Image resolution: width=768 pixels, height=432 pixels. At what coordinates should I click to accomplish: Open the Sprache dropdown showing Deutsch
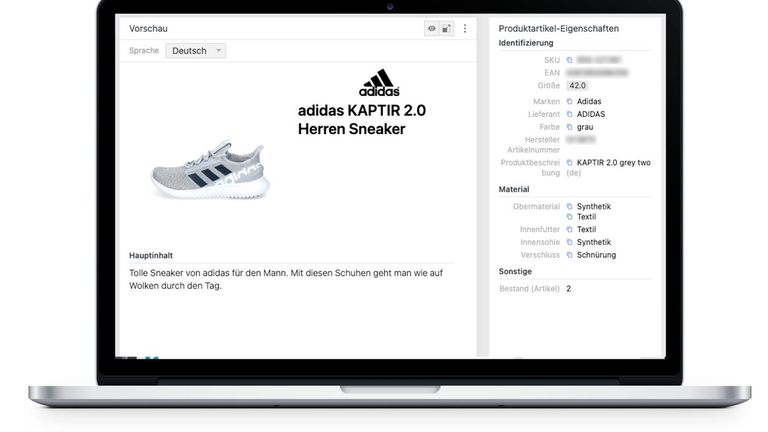tap(195, 50)
